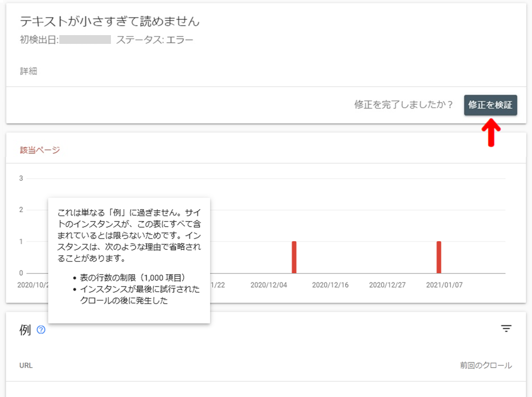Select the red bar near 2021/01/07

439,257
